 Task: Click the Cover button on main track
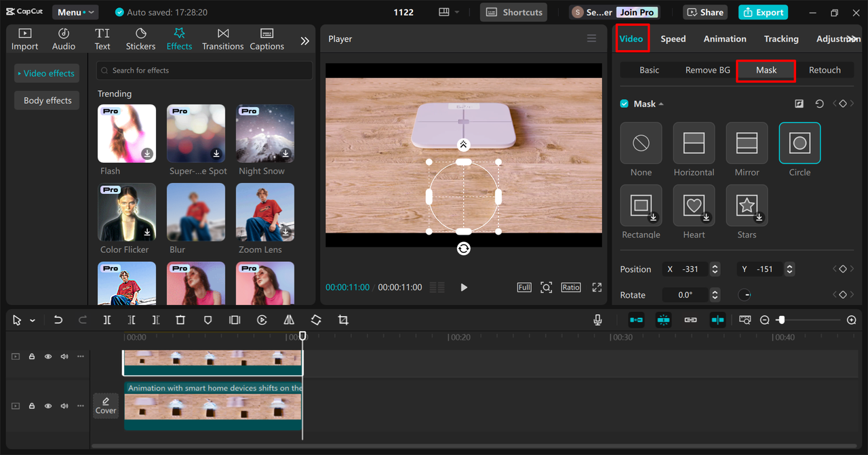106,405
